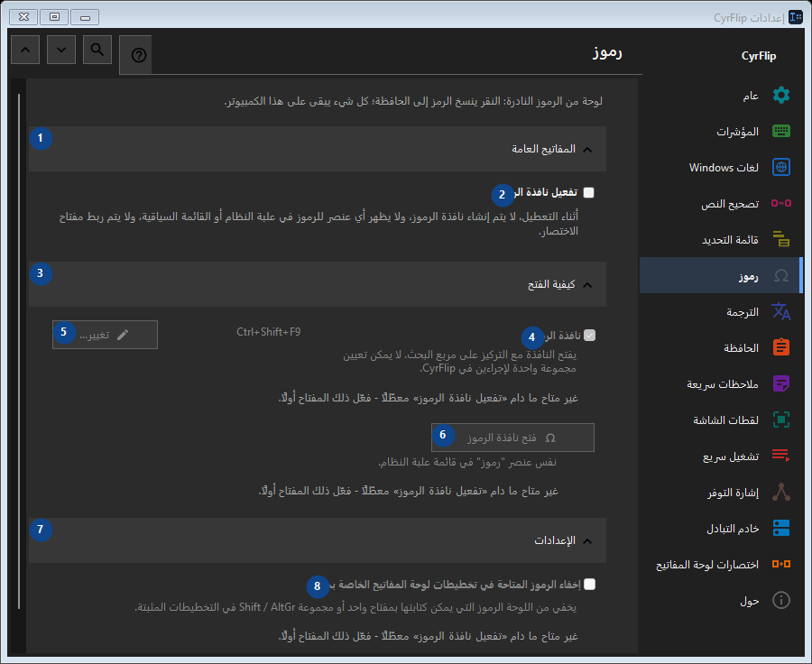The image size is (812, 664).
Task: Click the تغيير... shortcut button
Action: [106, 335]
